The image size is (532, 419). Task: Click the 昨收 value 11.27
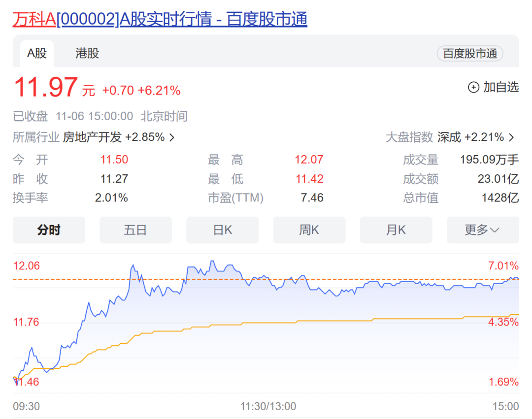pos(114,179)
